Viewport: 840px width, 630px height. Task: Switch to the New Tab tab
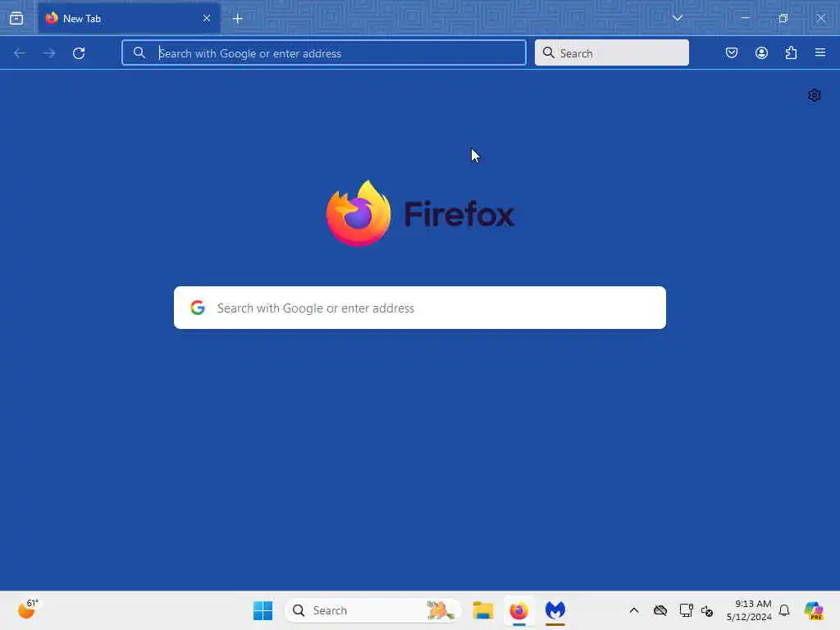tap(129, 18)
